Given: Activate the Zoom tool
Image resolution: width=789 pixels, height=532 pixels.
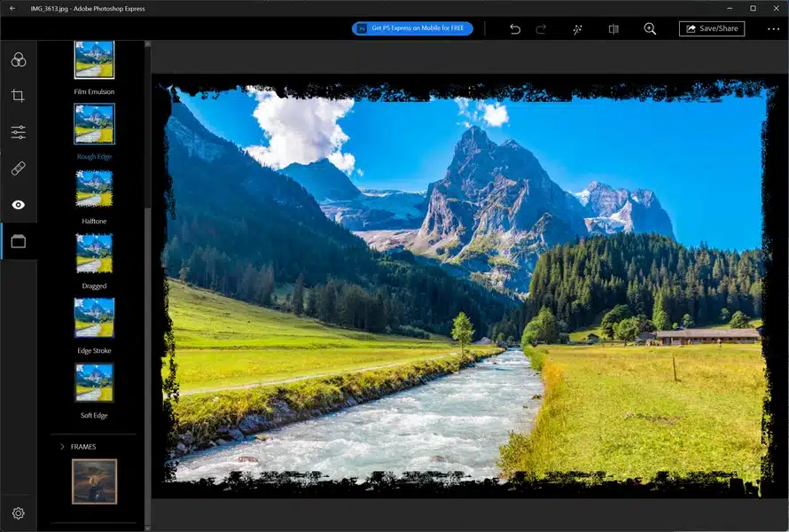Looking at the screenshot, I should click(650, 28).
